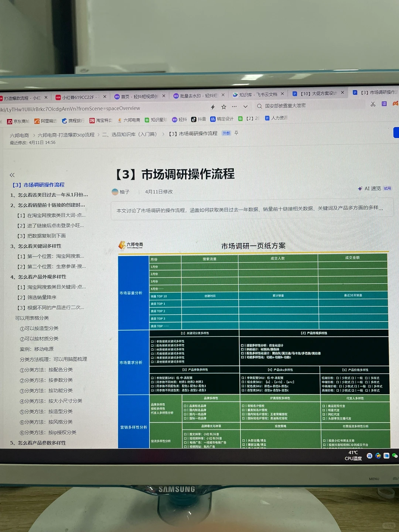The width and height of the screenshot is (399, 532).
Task: Jump to outline title 【3】市场调研操作流程
Action: coord(38,185)
